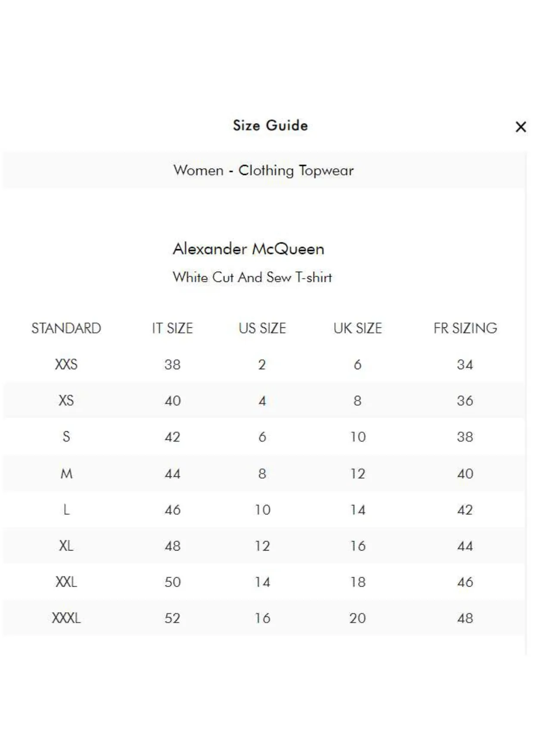Click UK size 20 in last row
Image resolution: width=534 pixels, height=756 pixels.
(x=357, y=618)
